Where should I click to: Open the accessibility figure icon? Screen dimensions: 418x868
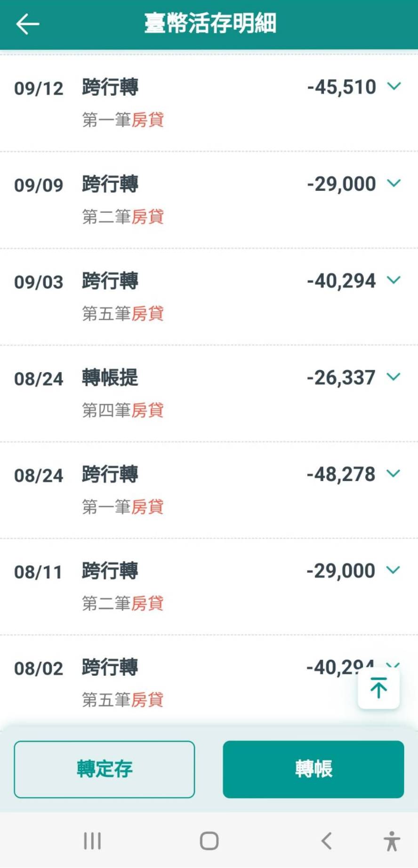[x=391, y=841]
